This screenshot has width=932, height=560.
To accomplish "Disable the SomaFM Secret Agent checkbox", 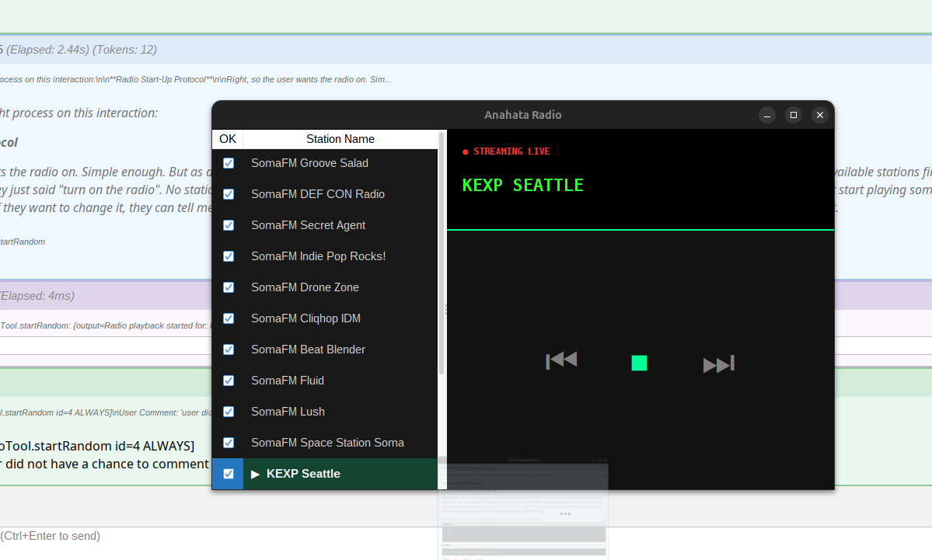I will tap(229, 225).
